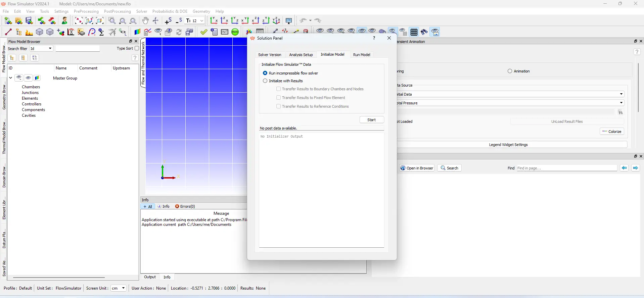Click the Colorize button

612,132
